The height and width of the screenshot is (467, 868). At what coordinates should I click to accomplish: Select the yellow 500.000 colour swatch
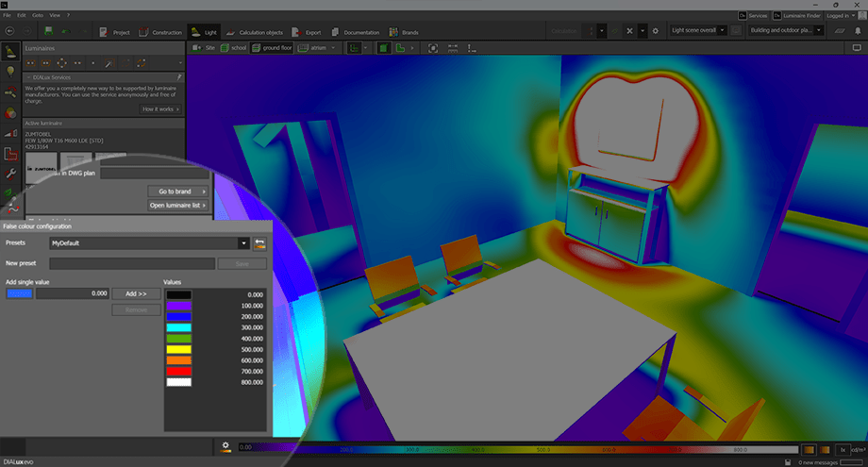click(178, 351)
